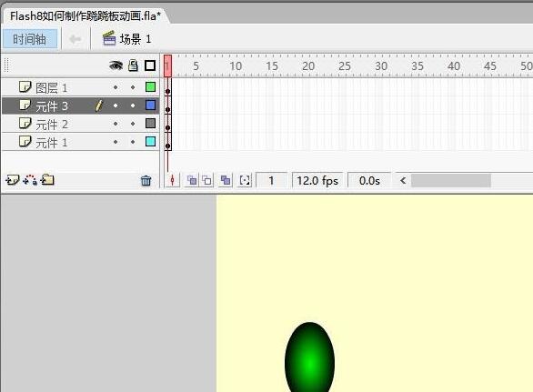The height and width of the screenshot is (392, 533).
Task: Click the 12.0 fps frame rate field
Action: (x=317, y=180)
